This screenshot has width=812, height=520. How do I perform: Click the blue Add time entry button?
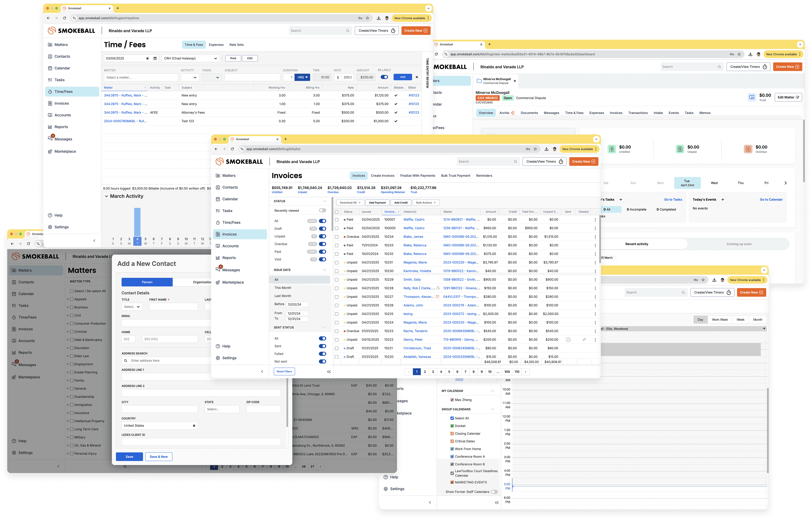[402, 77]
